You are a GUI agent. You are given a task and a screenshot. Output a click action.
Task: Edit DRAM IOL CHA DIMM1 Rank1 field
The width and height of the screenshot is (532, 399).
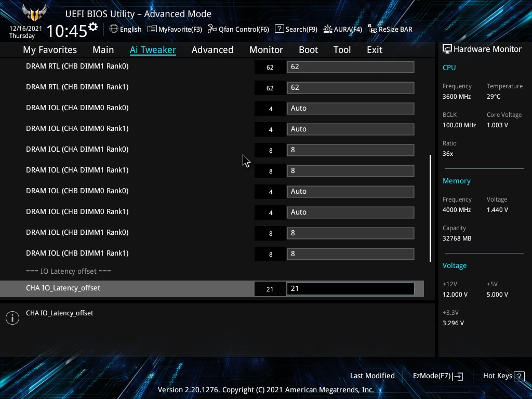pyautogui.click(x=351, y=170)
